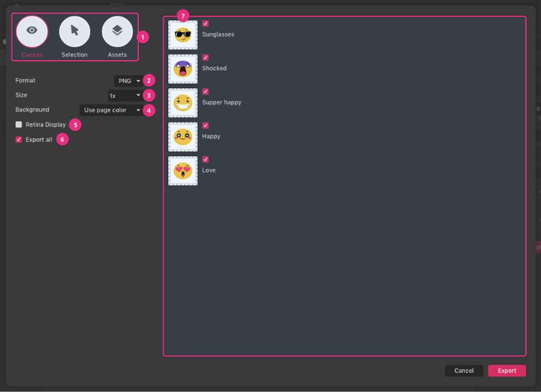Select the Canvas eye icon
541x392 pixels.
(x=32, y=31)
